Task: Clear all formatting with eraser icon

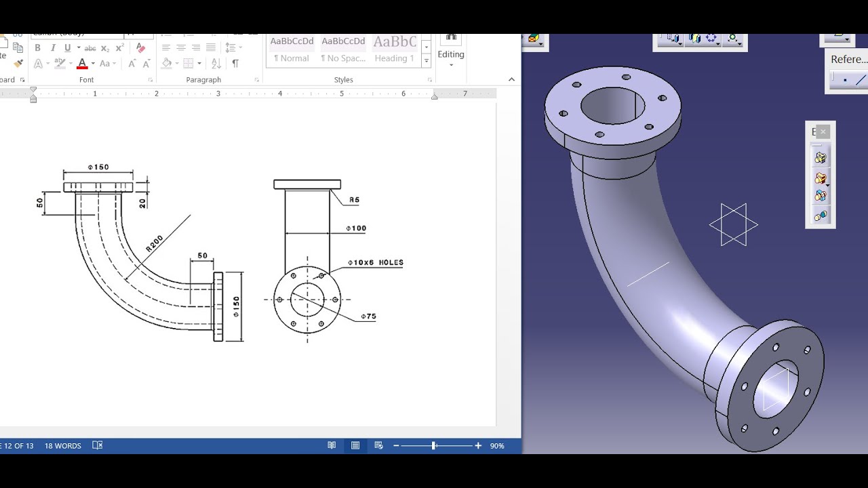Action: click(141, 48)
